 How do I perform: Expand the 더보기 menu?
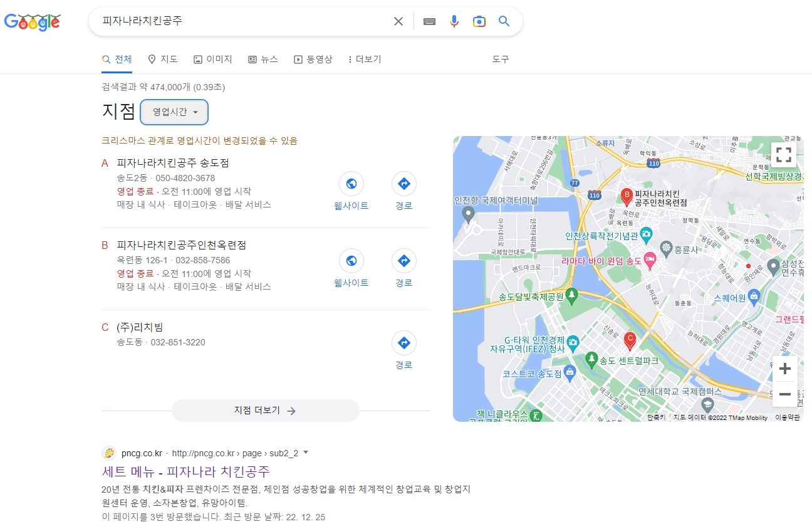coord(365,59)
